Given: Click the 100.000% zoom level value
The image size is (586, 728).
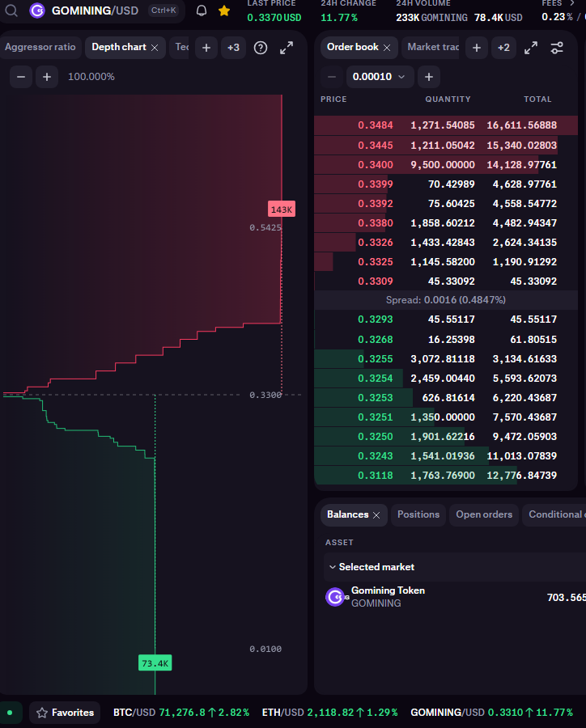Looking at the screenshot, I should [x=91, y=77].
